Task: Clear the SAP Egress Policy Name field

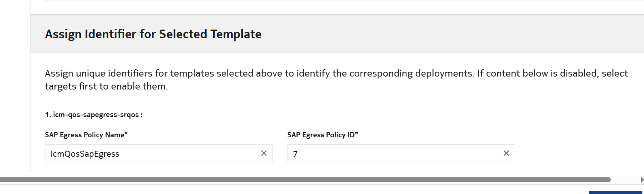Action: point(264,153)
